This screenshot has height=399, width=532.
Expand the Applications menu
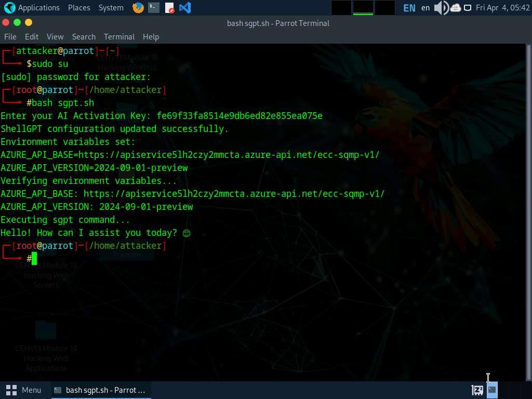[38, 8]
